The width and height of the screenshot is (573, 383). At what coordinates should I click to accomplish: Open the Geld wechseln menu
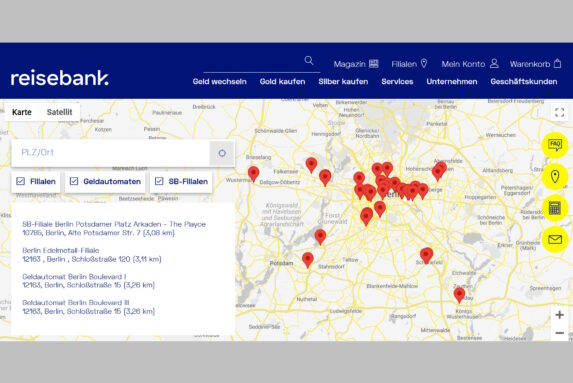[220, 81]
